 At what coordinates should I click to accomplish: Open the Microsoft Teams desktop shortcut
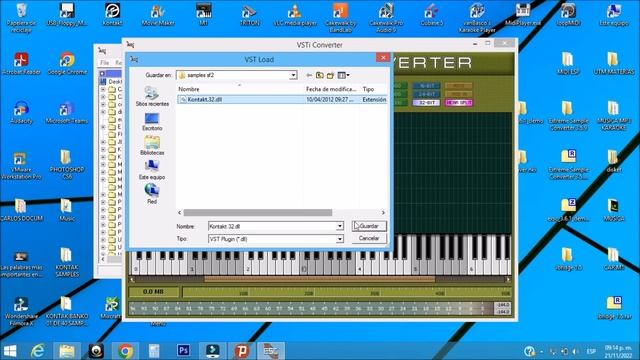coord(67,113)
